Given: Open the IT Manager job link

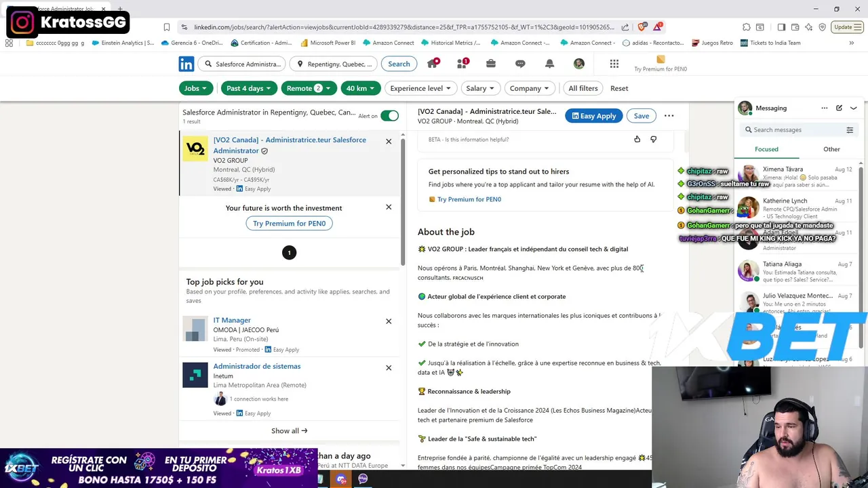Looking at the screenshot, I should click(x=232, y=320).
